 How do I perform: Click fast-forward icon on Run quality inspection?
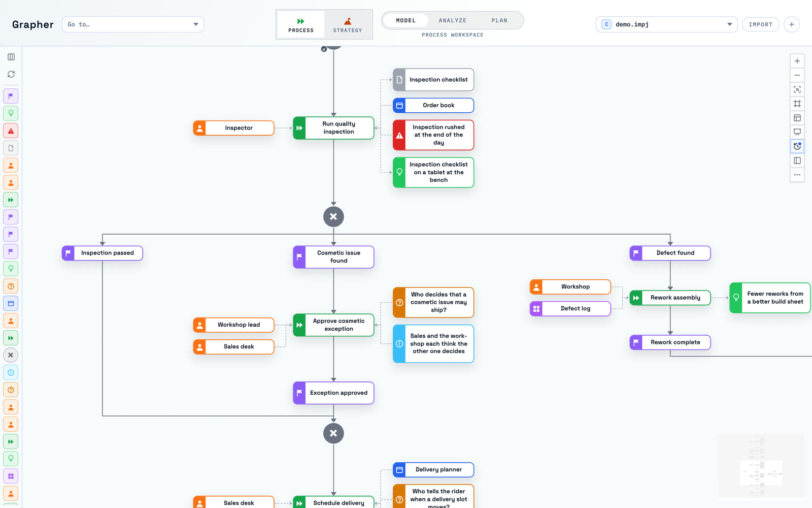click(x=299, y=128)
